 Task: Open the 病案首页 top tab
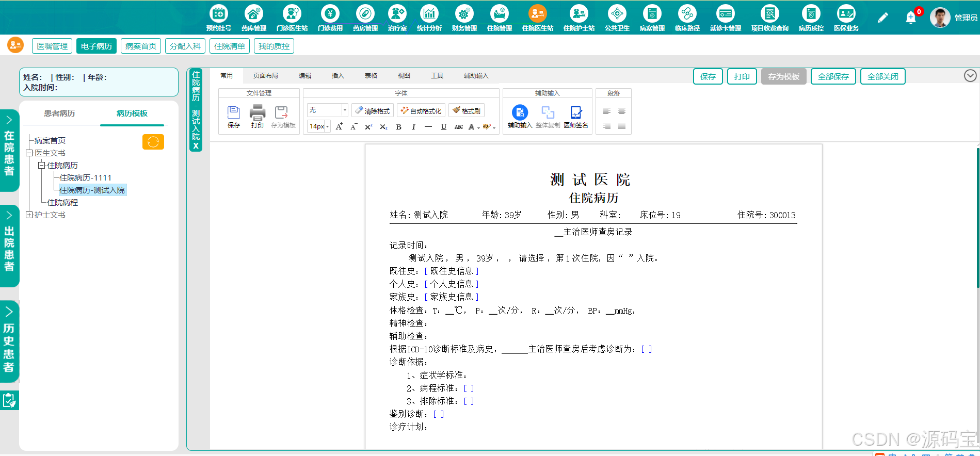[141, 46]
